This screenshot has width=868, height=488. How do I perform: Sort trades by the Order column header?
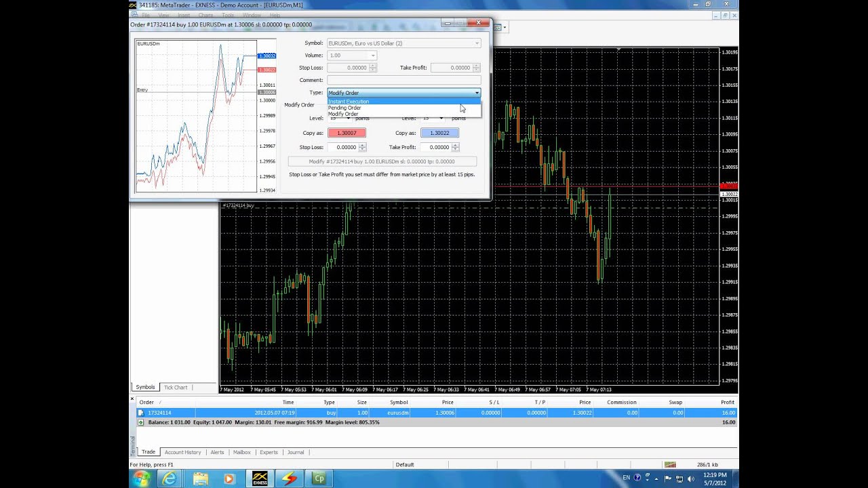(166, 403)
